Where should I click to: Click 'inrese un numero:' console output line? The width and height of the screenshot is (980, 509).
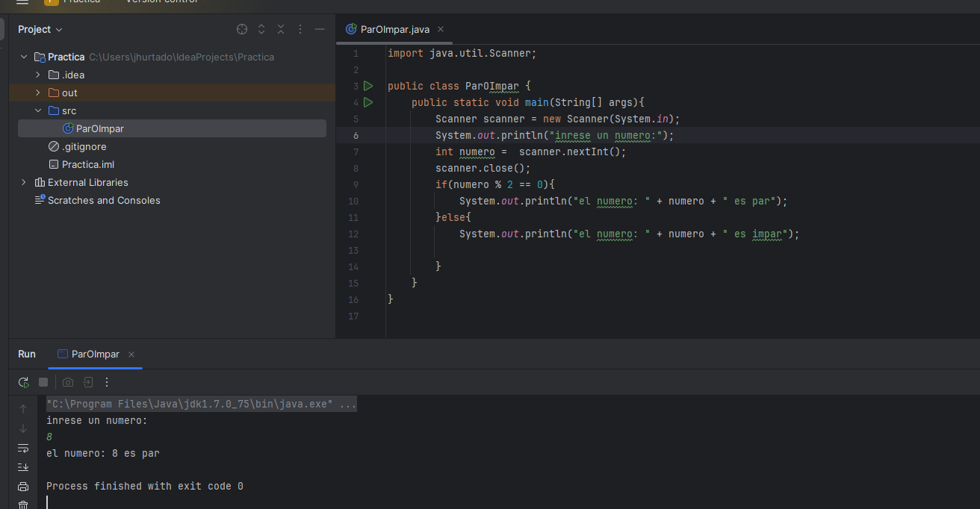[x=97, y=420]
